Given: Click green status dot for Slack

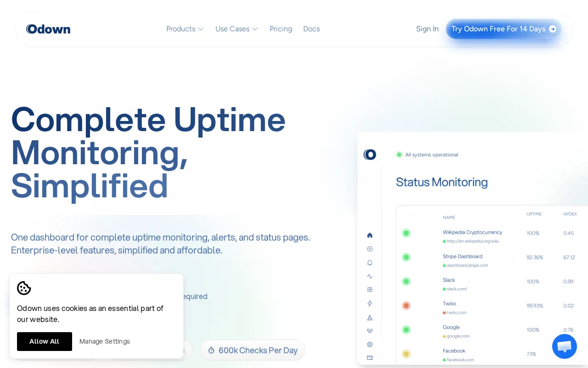Looking at the screenshot, I should tap(406, 282).
